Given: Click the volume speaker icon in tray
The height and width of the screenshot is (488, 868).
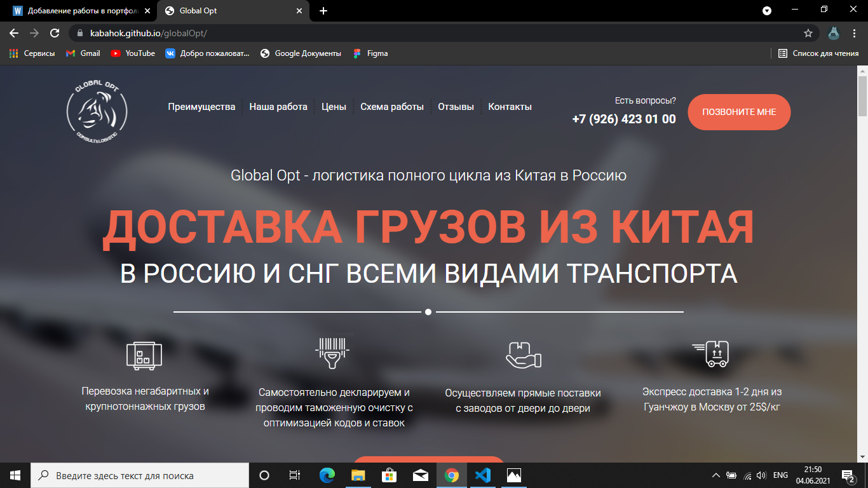Looking at the screenshot, I should pyautogui.click(x=761, y=475).
